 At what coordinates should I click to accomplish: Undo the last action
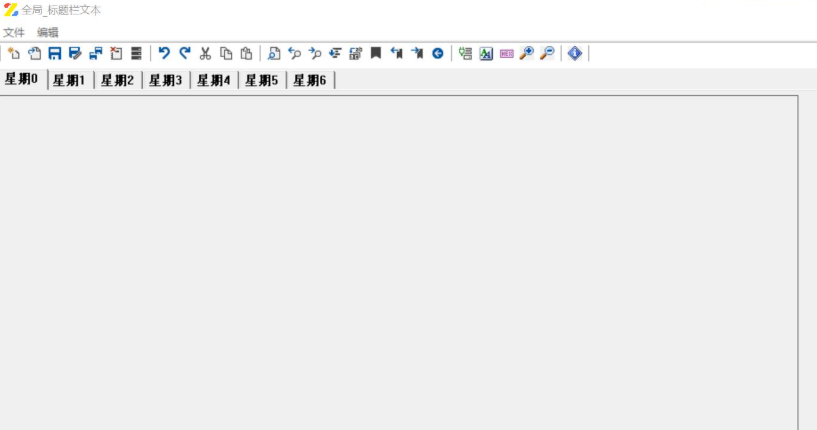tap(164, 53)
